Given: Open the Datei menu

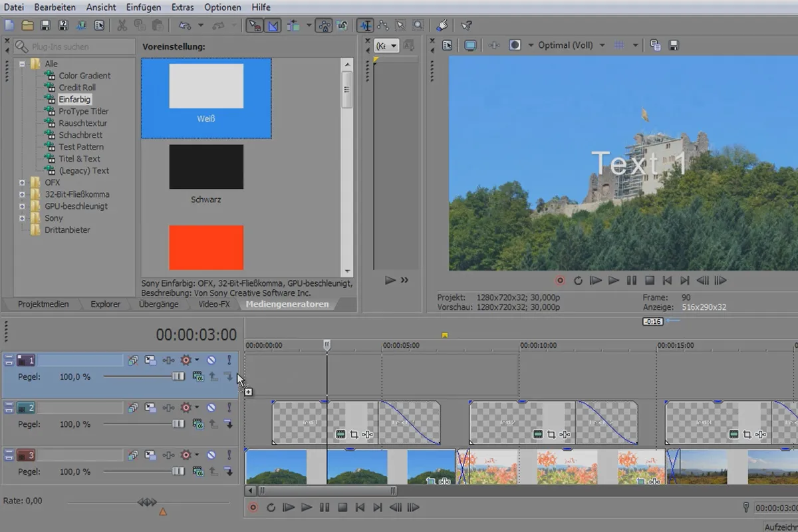Looking at the screenshot, I should (15, 7).
